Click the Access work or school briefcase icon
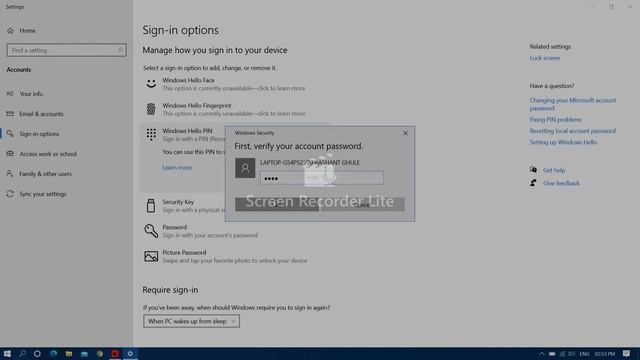This screenshot has height=360, width=640. (x=10, y=153)
